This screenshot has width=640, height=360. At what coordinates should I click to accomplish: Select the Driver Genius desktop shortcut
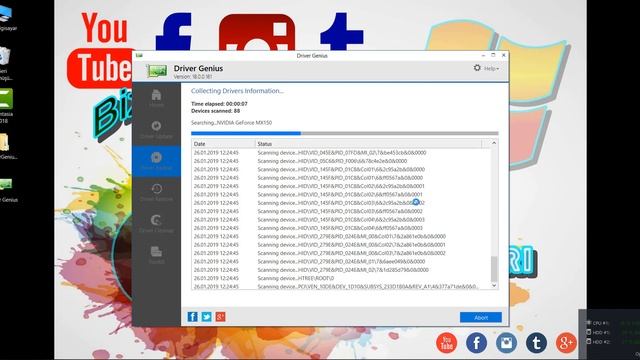click(x=7, y=190)
